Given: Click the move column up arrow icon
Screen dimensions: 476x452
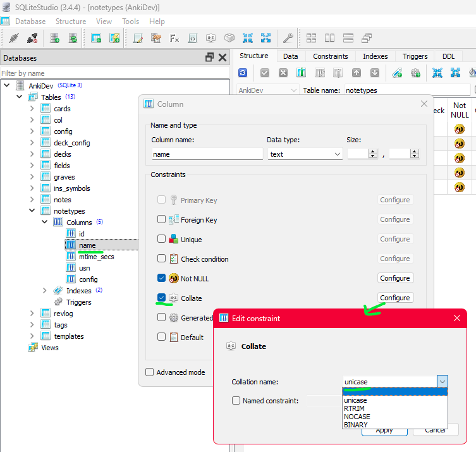Looking at the screenshot, I should coord(357,73).
